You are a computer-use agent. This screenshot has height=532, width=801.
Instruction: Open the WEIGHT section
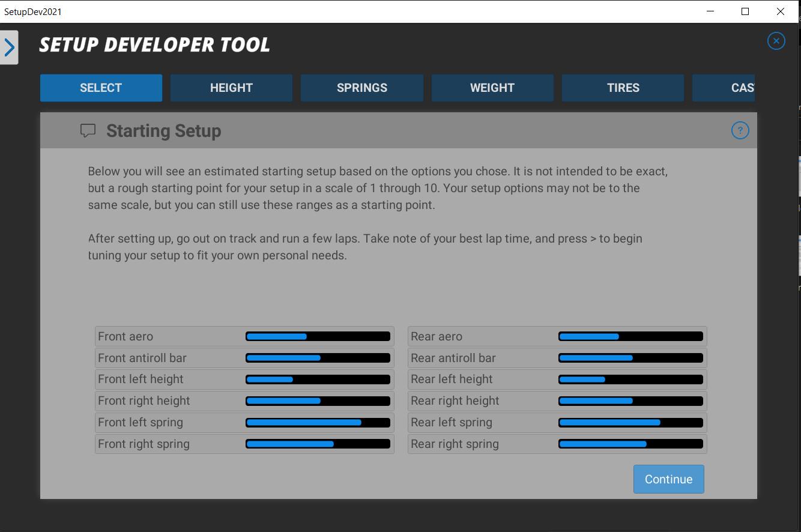point(492,88)
